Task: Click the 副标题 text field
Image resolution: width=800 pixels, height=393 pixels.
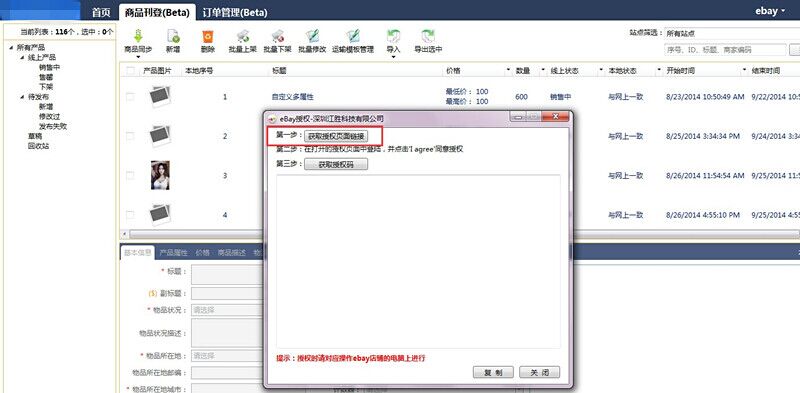Action: tap(227, 293)
